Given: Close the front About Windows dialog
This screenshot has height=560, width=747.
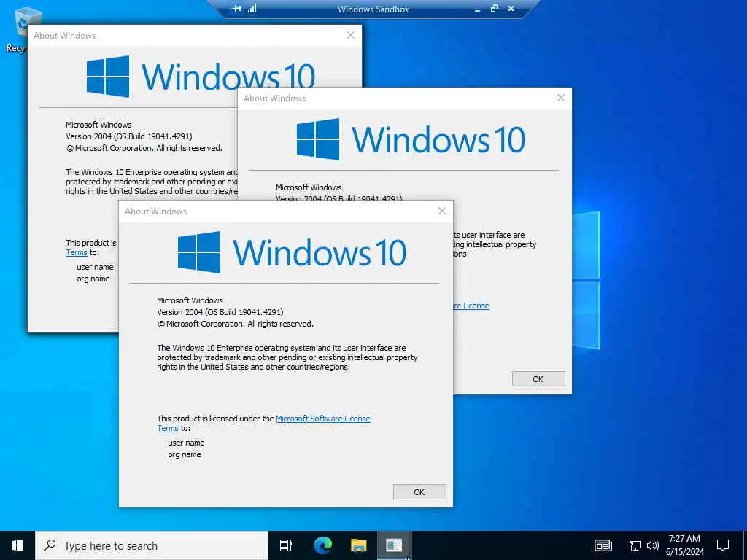Looking at the screenshot, I should (x=441, y=211).
